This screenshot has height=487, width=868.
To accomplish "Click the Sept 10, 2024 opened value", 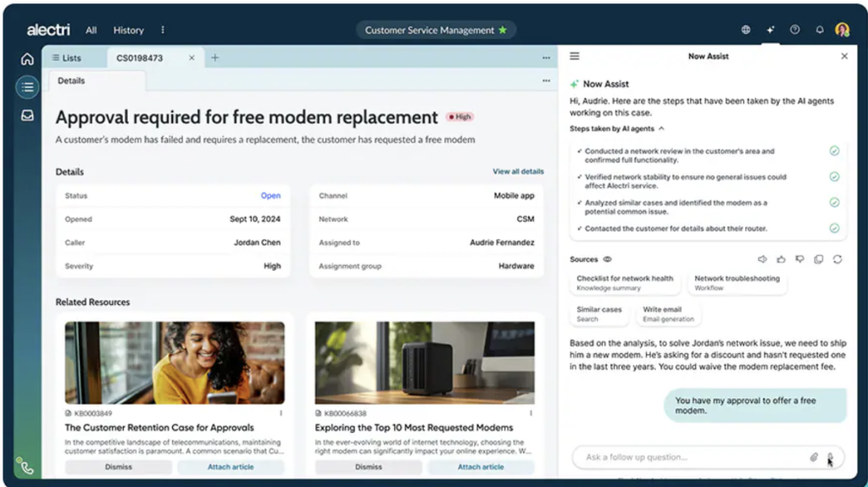I will click(x=255, y=219).
